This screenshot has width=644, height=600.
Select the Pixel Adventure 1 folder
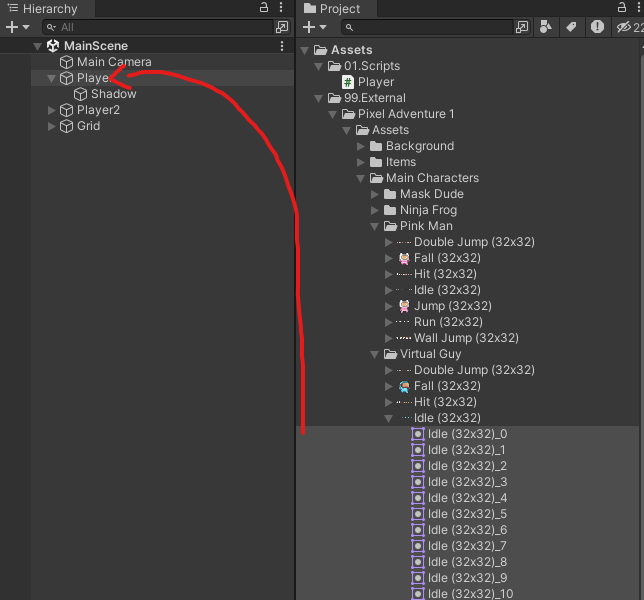(x=406, y=114)
